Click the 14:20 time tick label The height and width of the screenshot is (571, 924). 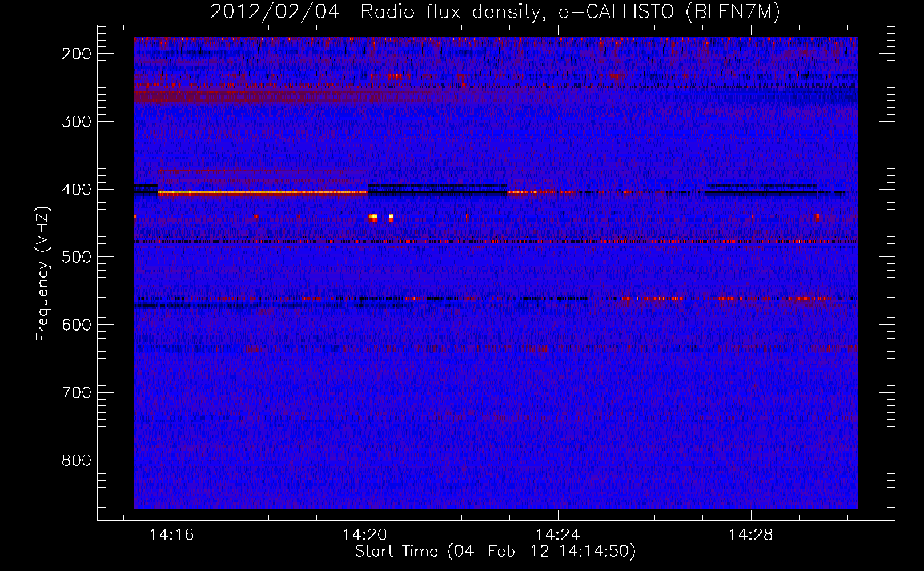365,535
